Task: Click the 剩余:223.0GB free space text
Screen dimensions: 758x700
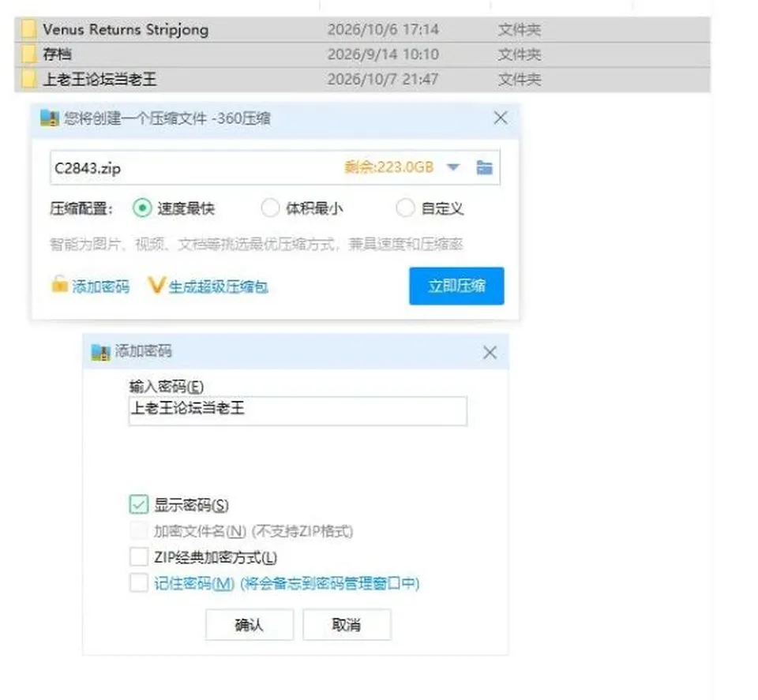Action: [x=389, y=167]
